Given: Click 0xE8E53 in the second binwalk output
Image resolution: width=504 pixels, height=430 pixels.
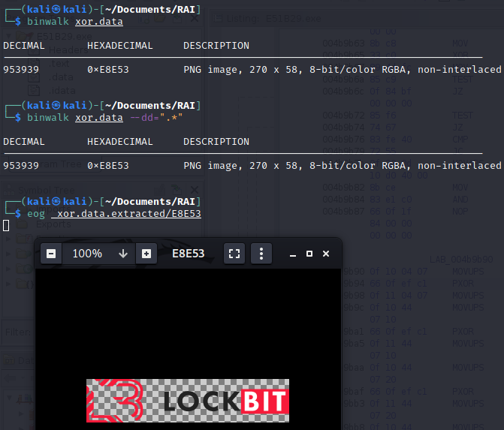Looking at the screenshot, I should [108, 166].
